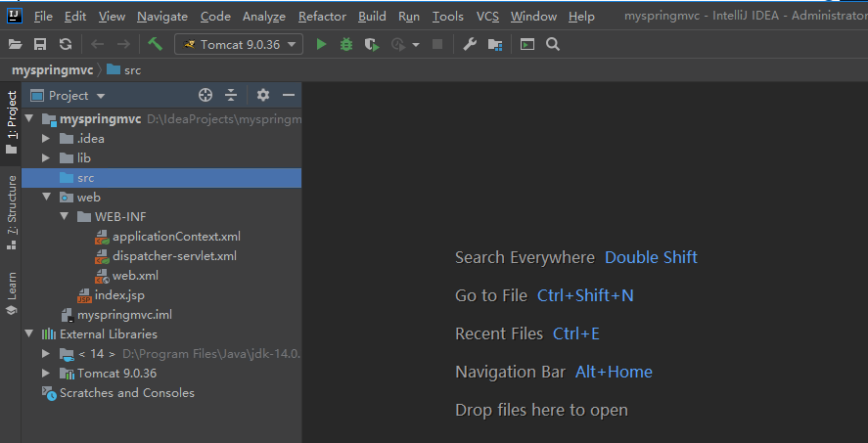Start debugging with the bug icon
The width and height of the screenshot is (868, 443).
[x=346, y=44]
